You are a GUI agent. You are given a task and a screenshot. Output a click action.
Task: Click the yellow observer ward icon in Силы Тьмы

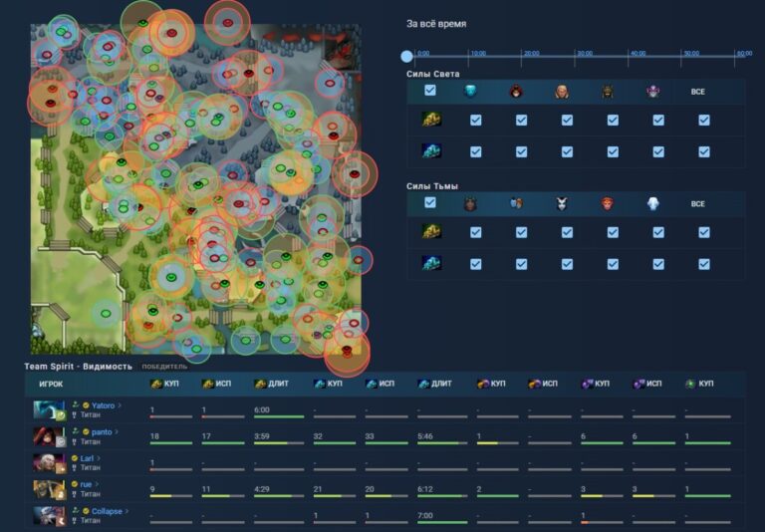431,232
